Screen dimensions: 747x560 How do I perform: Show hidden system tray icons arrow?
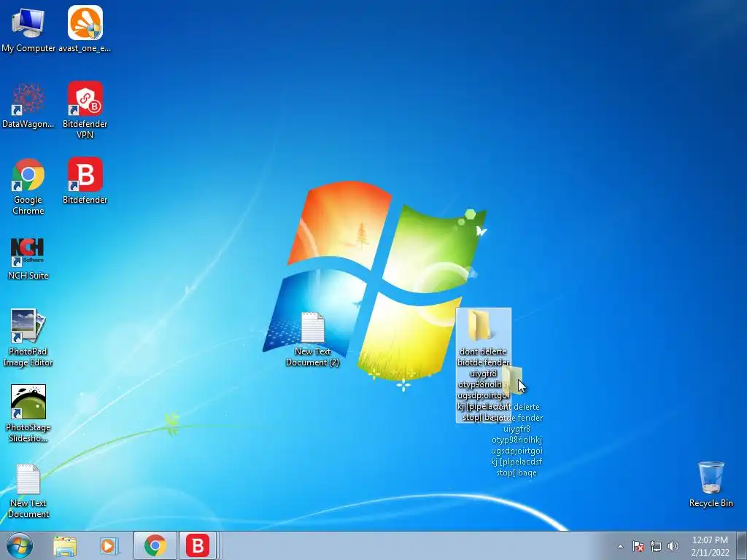click(x=620, y=547)
